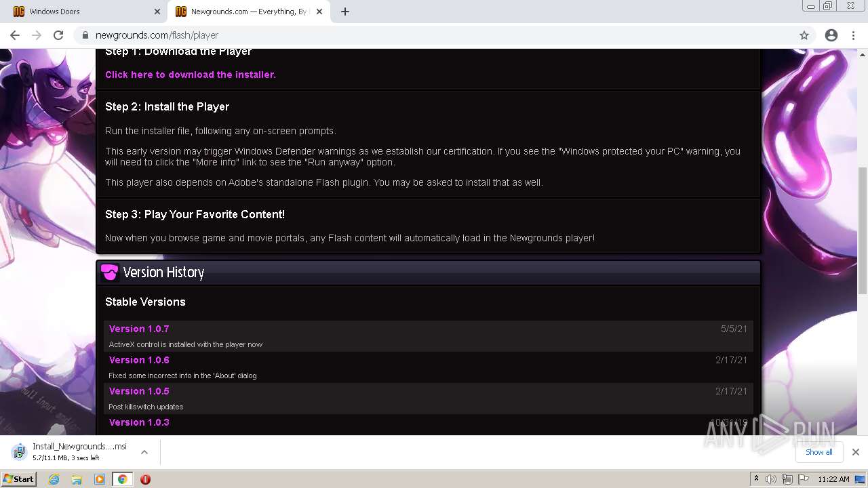868x488 pixels.
Task: Close the Newgrounds.com tab
Action: tap(319, 12)
